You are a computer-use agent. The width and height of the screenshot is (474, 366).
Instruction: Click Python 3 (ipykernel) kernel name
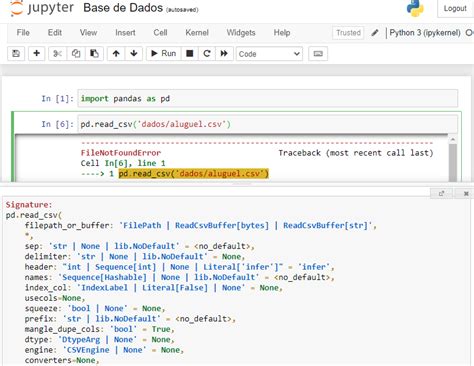coord(425,33)
